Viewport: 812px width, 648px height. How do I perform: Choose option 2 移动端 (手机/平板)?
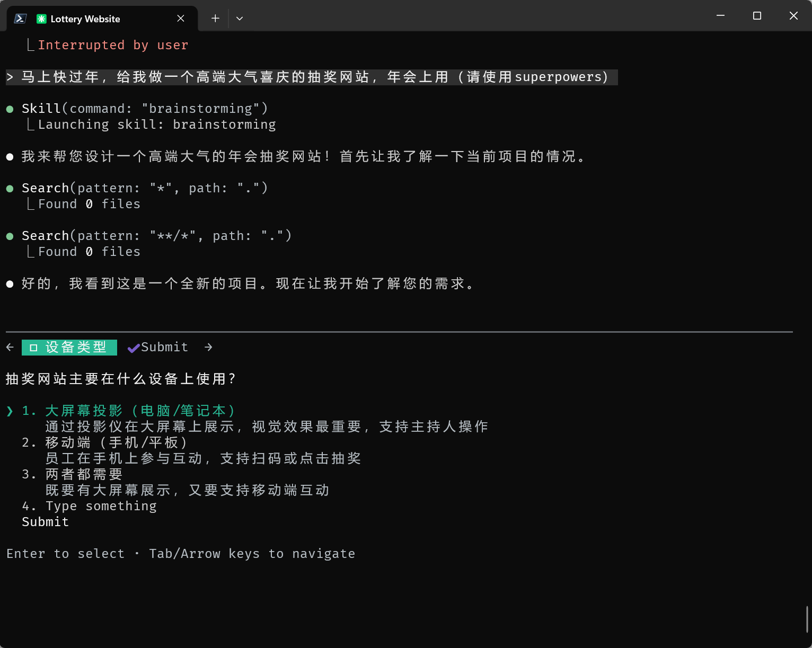[x=116, y=442]
